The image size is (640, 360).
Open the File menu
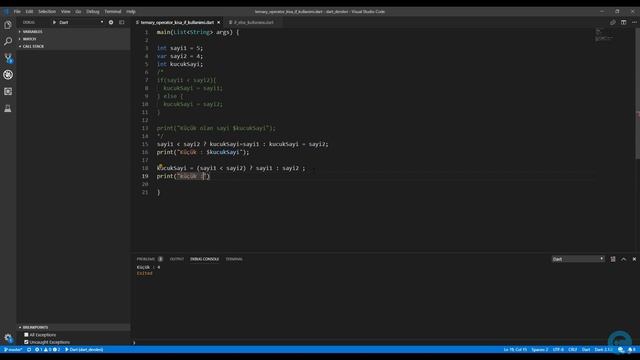(x=17, y=11)
